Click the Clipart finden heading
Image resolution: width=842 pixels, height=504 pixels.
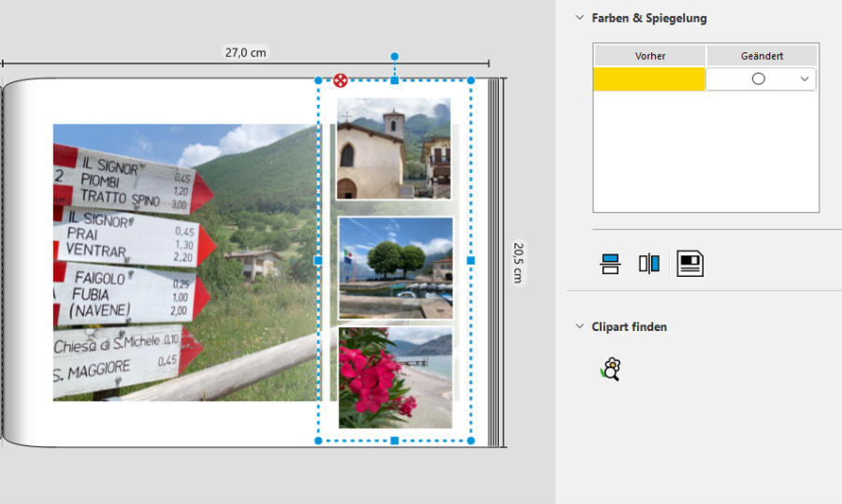coord(630,326)
